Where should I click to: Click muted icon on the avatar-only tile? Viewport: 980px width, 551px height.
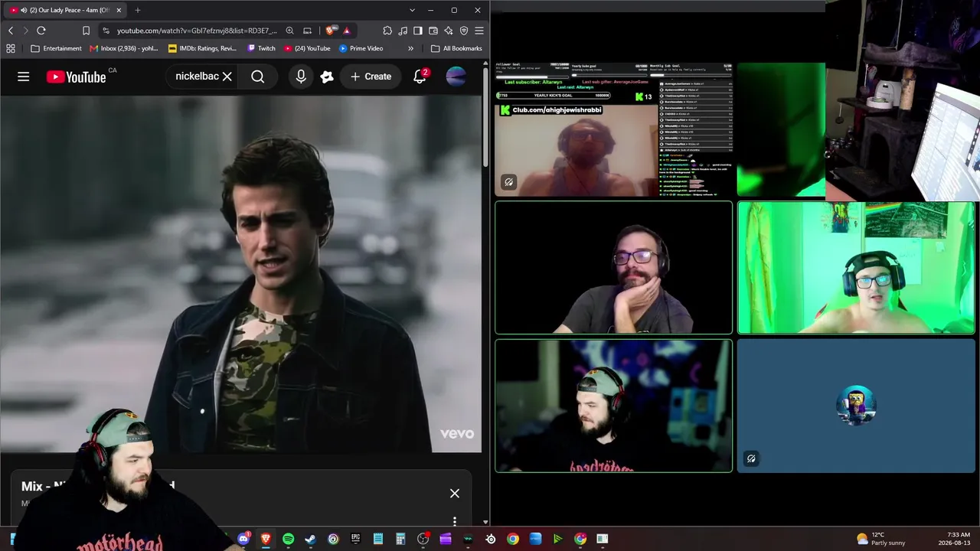751,459
